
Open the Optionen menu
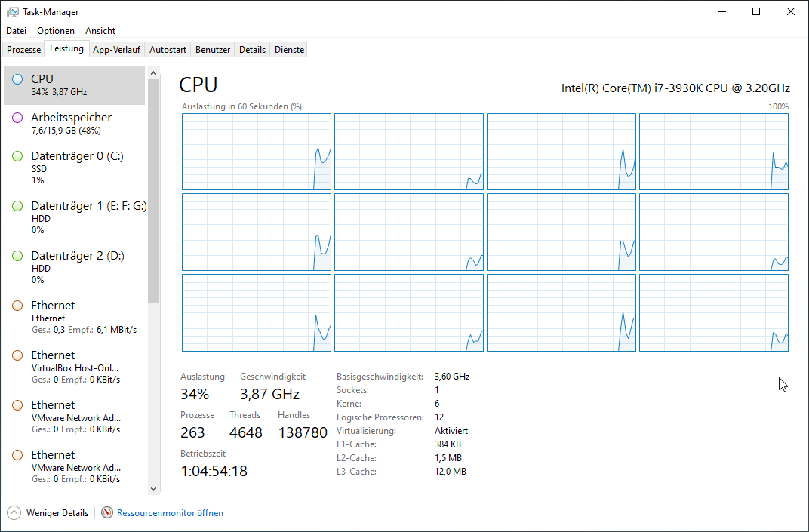pos(56,31)
